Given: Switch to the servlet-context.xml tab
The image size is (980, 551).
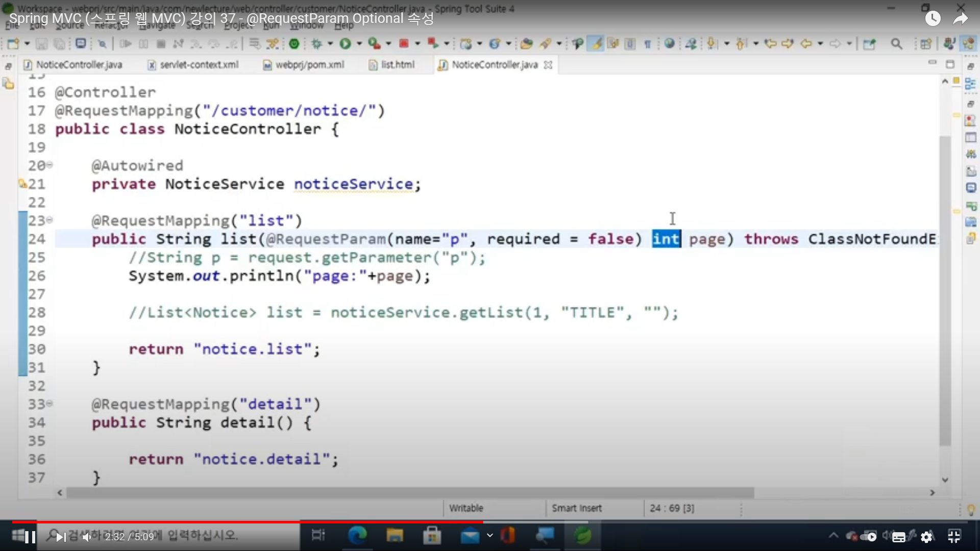Looking at the screenshot, I should point(193,65).
